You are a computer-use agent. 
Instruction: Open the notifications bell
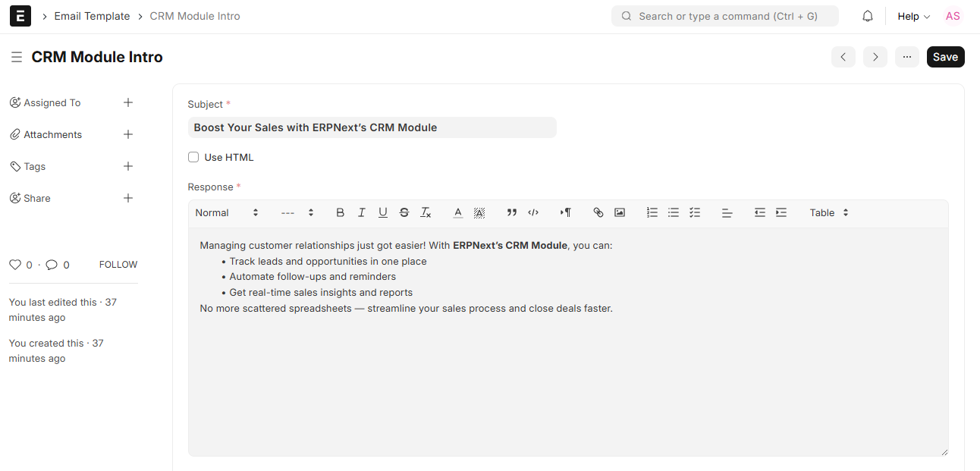868,16
